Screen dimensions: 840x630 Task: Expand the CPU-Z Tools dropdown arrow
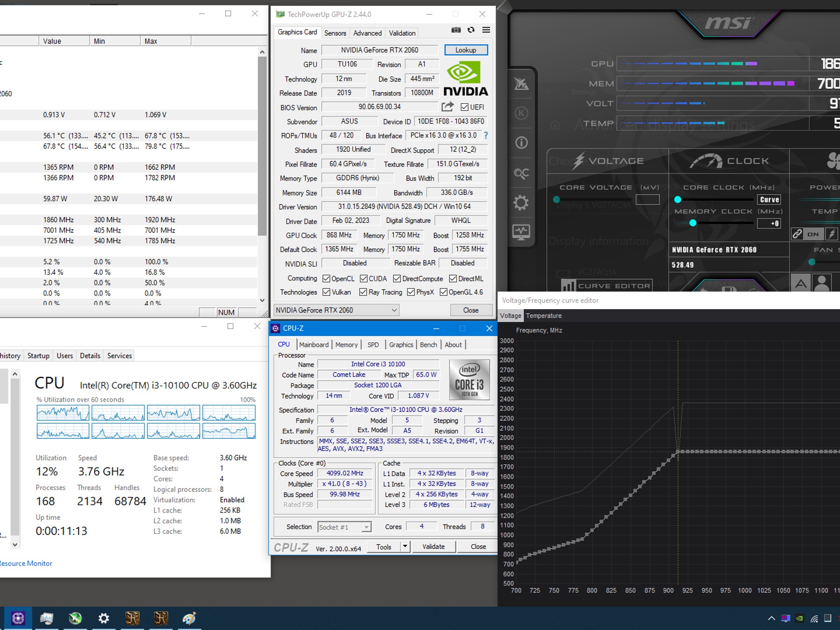[405, 546]
